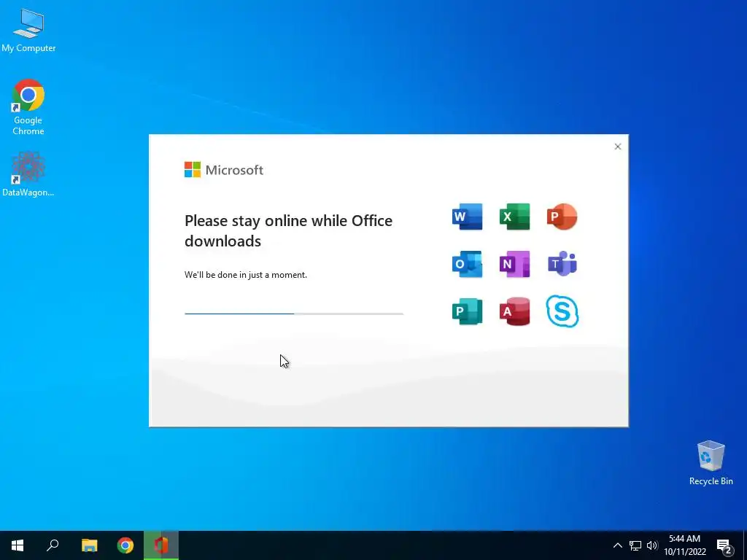
Task: Show hidden system tray icons
Action: [617, 545]
